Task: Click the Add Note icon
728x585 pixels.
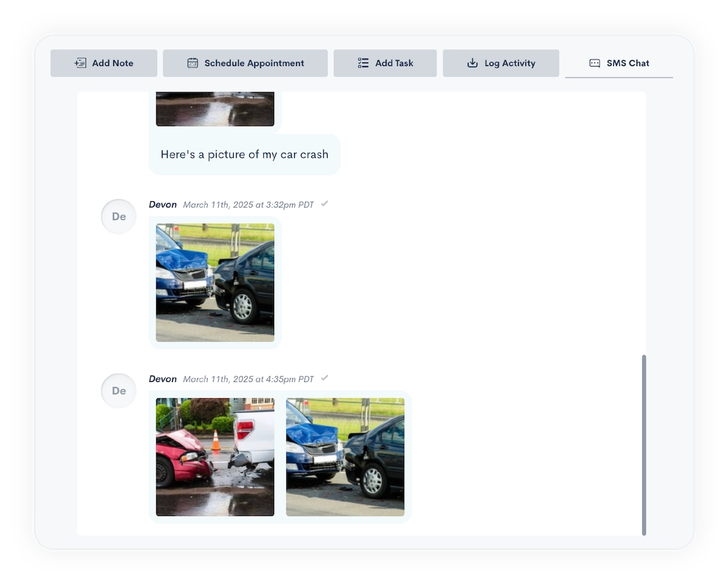Action: (80, 63)
